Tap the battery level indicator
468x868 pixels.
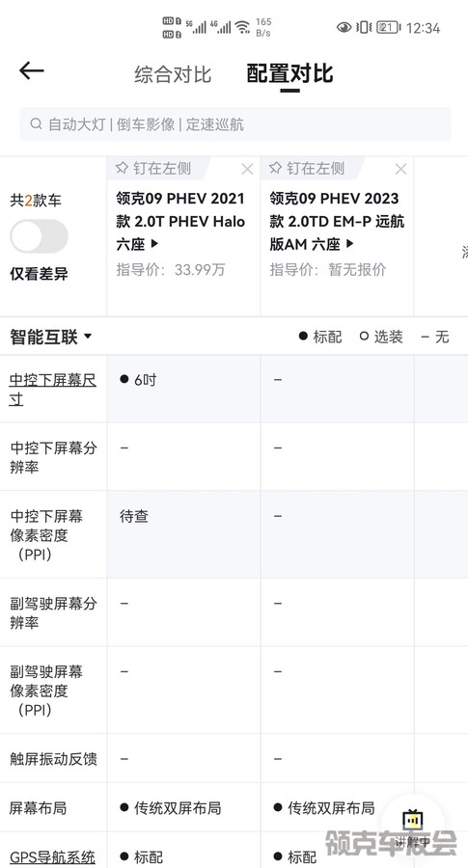[388, 27]
